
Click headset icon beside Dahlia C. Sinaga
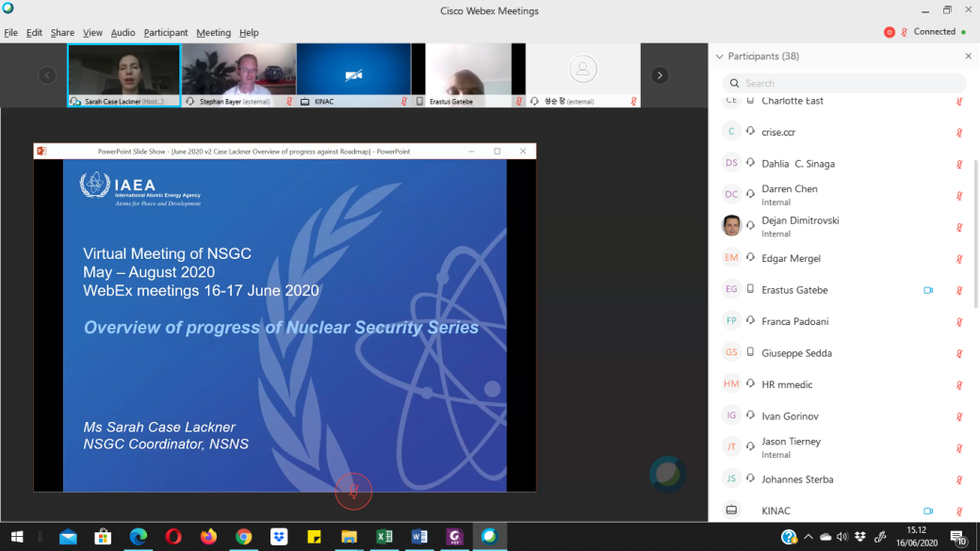(x=750, y=162)
